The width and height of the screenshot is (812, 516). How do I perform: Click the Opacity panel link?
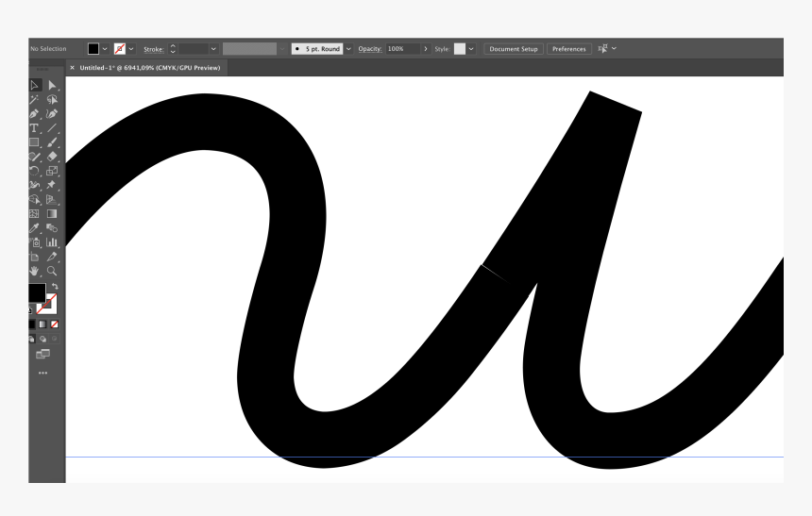(x=370, y=49)
